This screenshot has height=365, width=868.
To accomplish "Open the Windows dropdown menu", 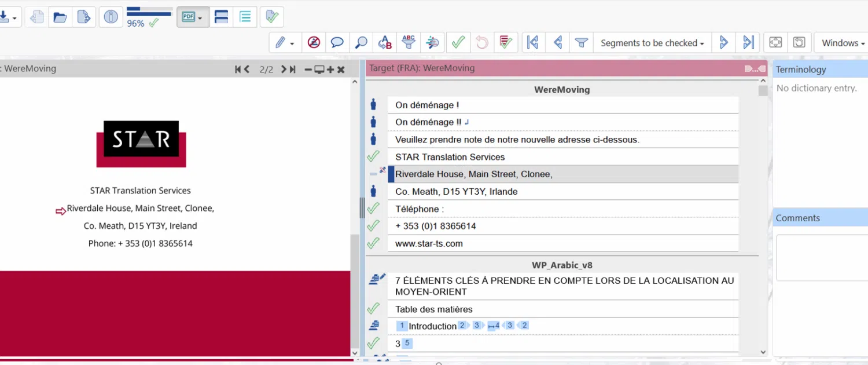I will [x=843, y=43].
